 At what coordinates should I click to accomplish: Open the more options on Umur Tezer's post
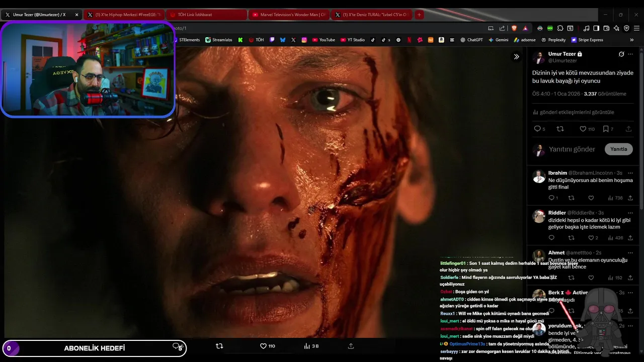point(630,54)
